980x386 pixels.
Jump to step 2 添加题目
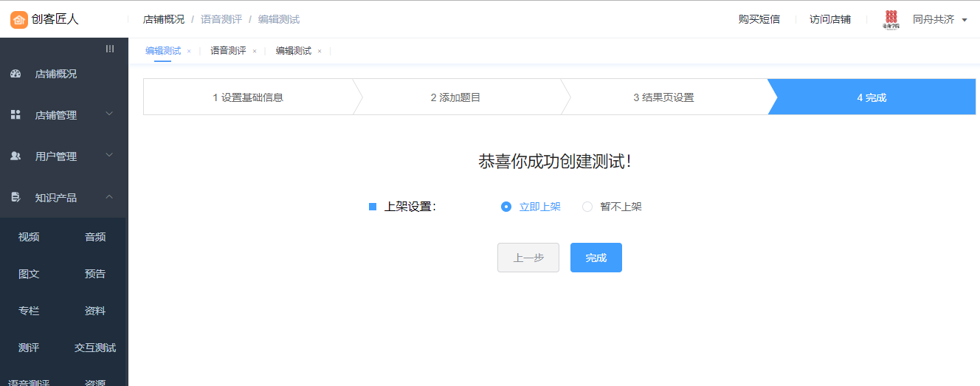tap(455, 97)
